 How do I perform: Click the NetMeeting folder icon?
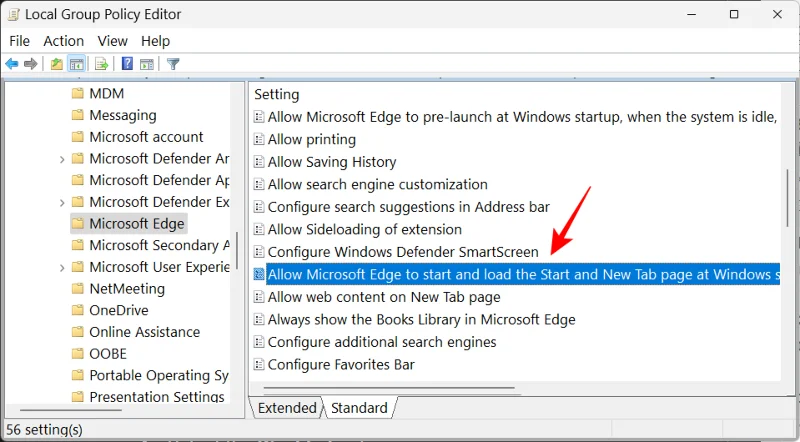tap(78, 289)
